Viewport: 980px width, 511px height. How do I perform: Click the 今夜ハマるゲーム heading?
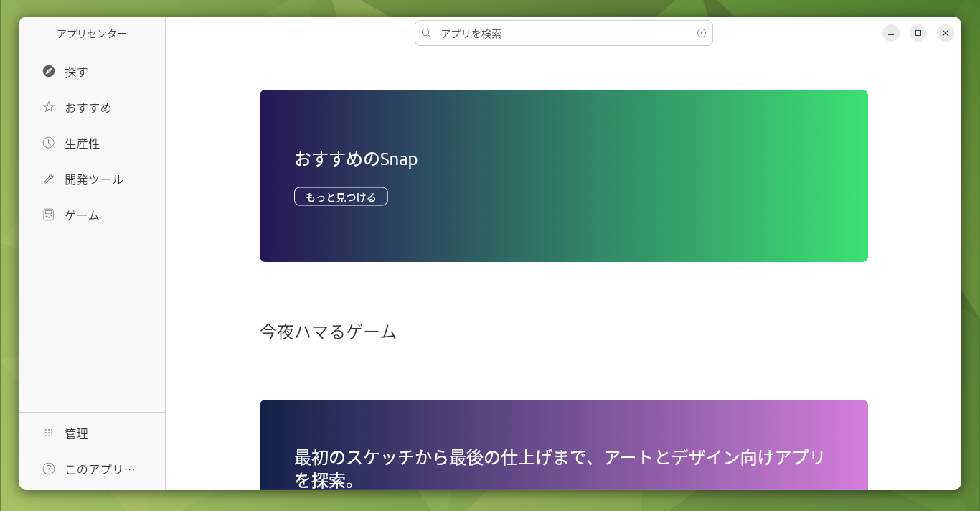click(x=328, y=332)
